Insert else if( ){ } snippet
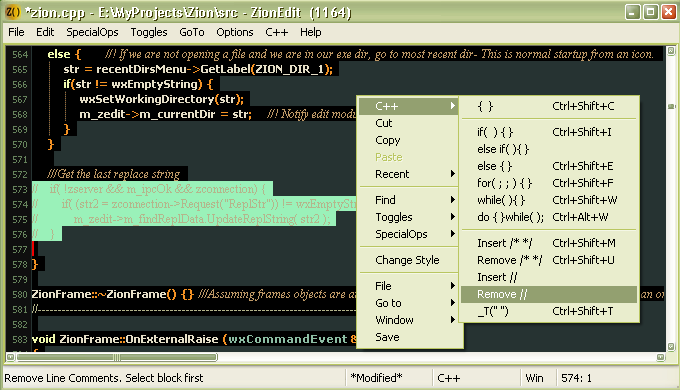680x390 pixels. coord(549,149)
